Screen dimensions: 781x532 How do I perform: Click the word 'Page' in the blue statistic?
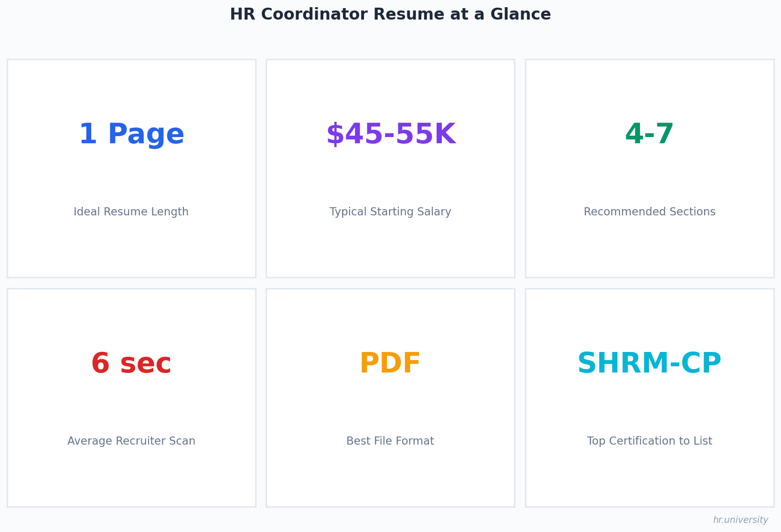[146, 135]
